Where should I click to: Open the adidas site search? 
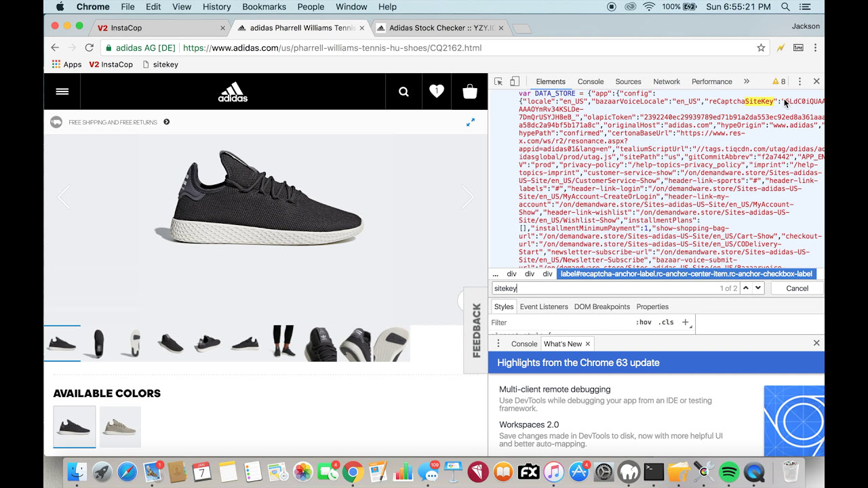[x=403, y=91]
